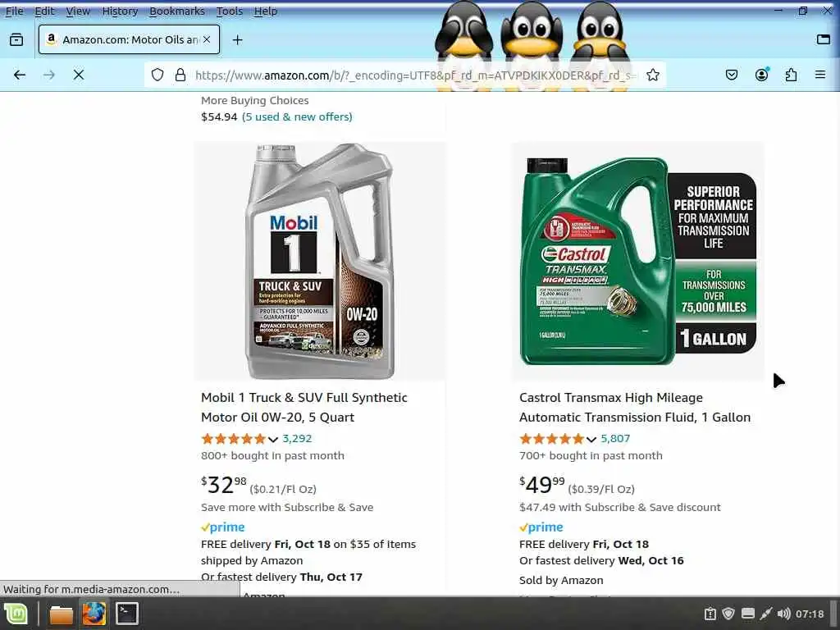
Task: Select the Amazon Motor Oils tab
Action: click(129, 39)
